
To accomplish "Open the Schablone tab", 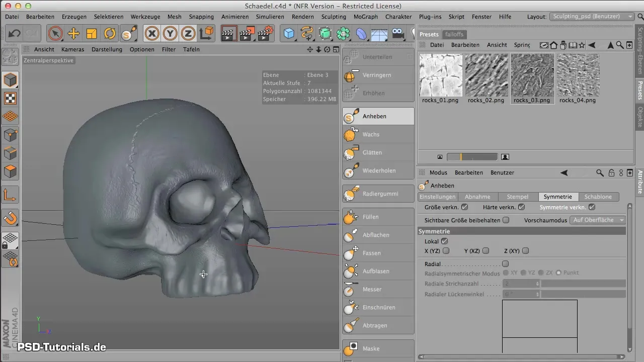I will tap(598, 197).
